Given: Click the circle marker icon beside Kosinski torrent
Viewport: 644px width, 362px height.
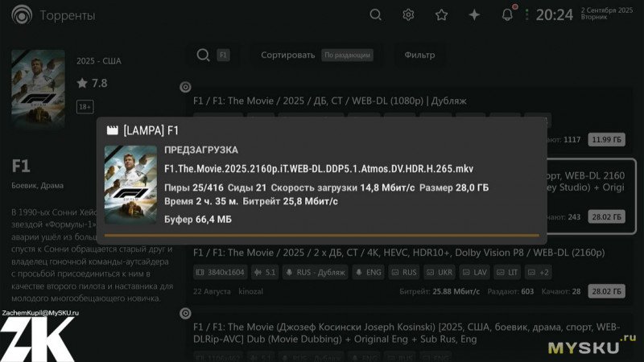Looking at the screenshot, I should 185,314.
